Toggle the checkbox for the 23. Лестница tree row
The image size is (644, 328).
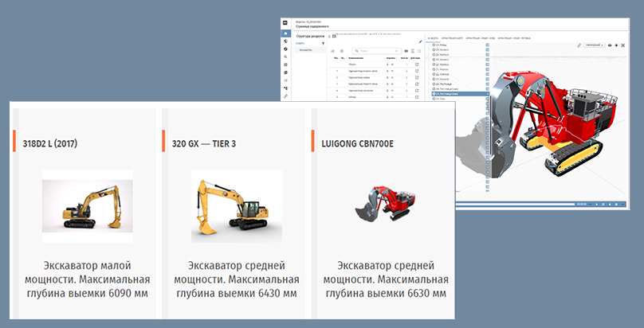coord(488,84)
